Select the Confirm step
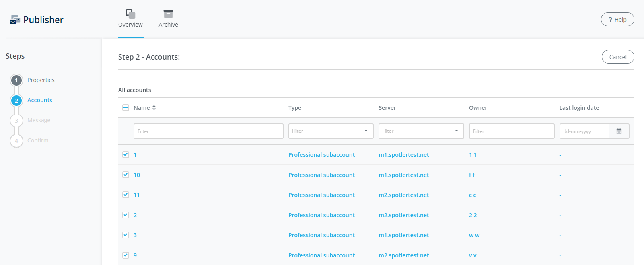Image resolution: width=644 pixels, height=265 pixels. pos(38,140)
